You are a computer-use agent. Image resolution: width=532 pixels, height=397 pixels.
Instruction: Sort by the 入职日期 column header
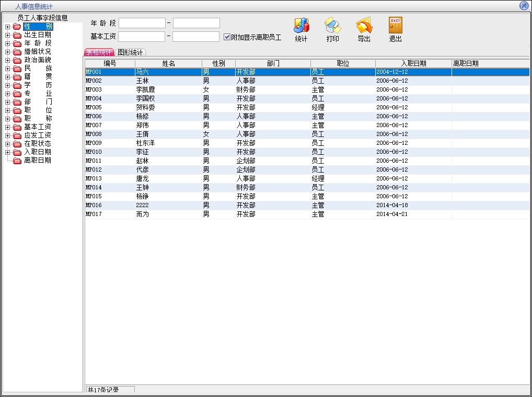[x=413, y=63]
